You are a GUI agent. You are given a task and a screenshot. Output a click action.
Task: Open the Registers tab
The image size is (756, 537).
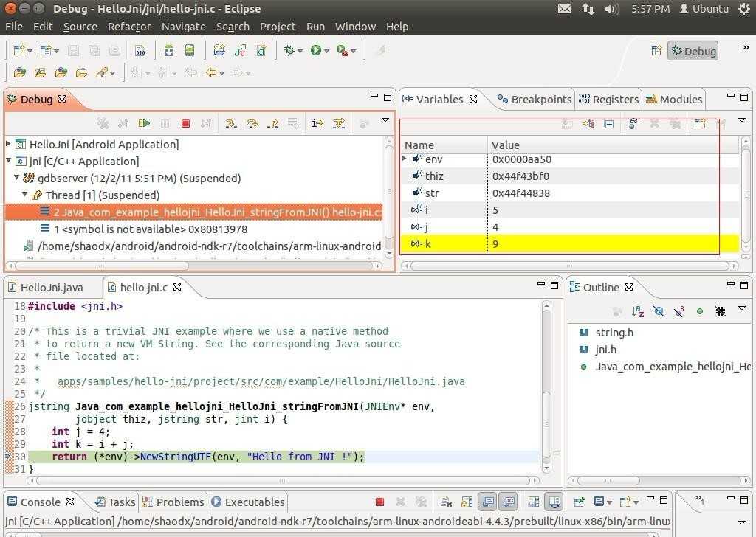tap(608, 100)
